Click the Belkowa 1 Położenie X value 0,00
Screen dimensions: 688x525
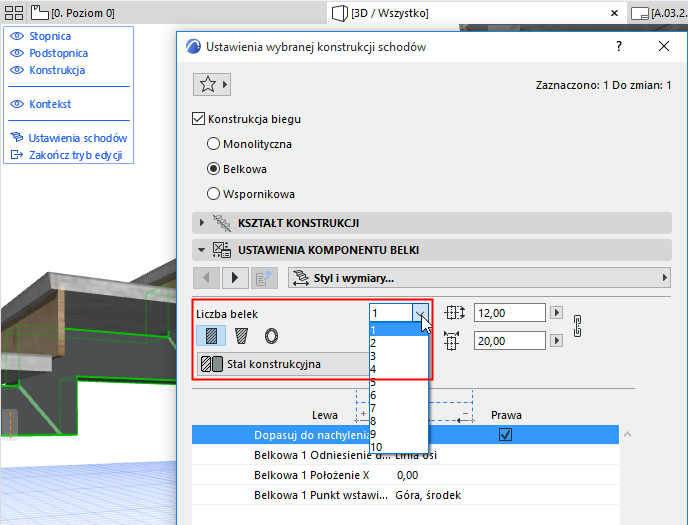407,475
